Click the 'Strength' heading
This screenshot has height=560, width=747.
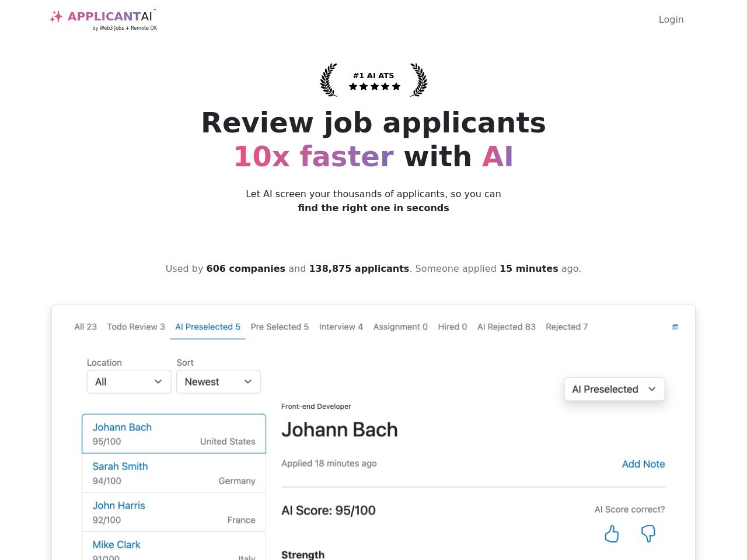303,555
